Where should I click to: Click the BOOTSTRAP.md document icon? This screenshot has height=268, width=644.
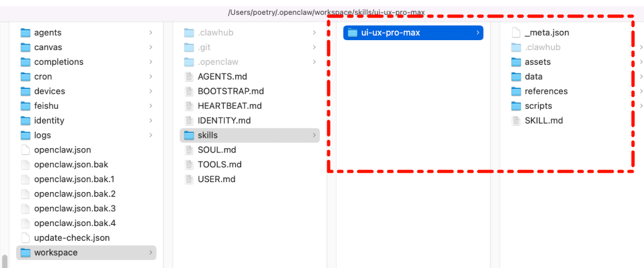(189, 91)
